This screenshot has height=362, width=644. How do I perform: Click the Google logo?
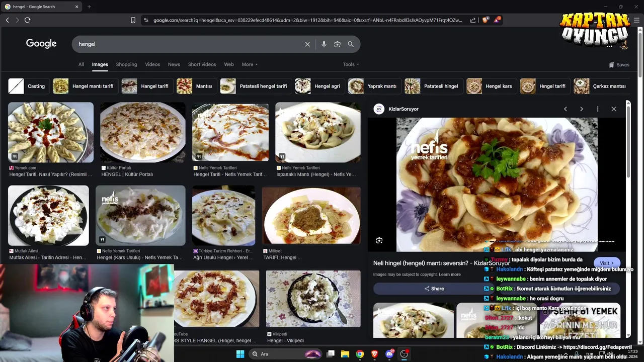(x=41, y=44)
